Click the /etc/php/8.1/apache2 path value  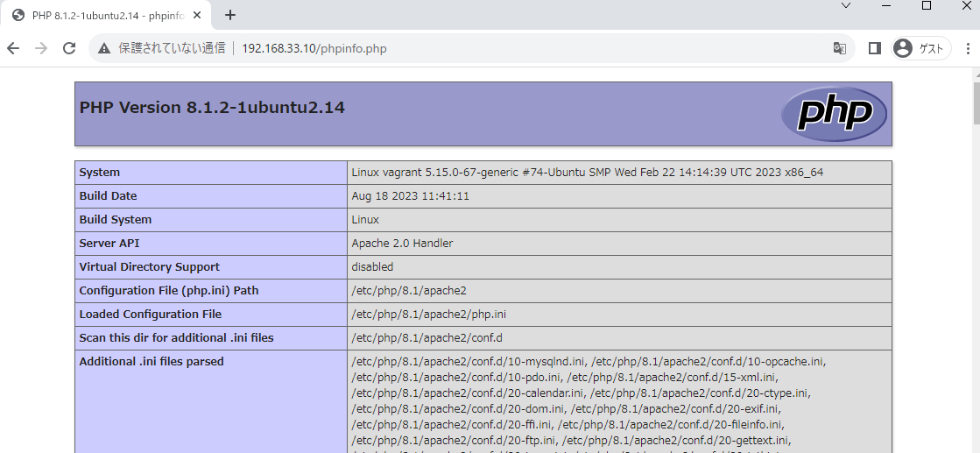(409, 290)
